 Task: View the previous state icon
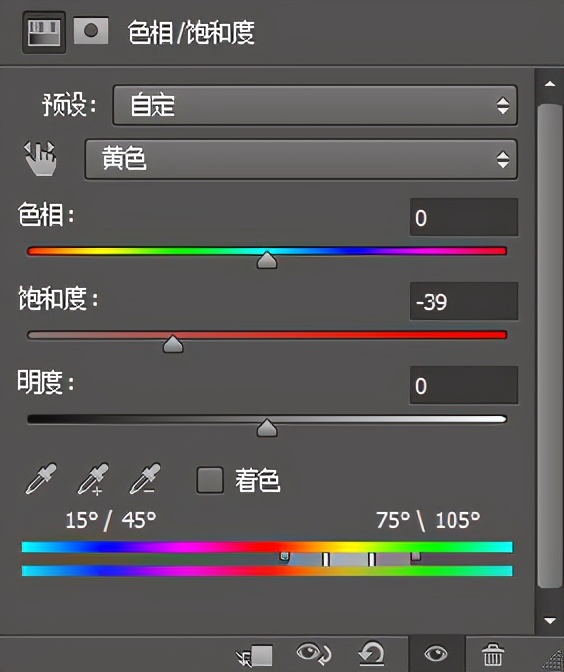click(x=314, y=654)
